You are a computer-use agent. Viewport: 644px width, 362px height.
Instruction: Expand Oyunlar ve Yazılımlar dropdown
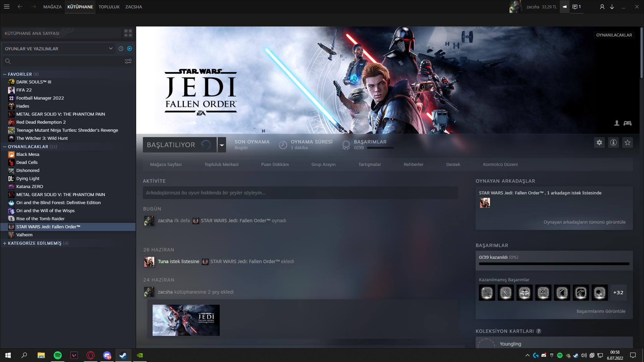111,49
